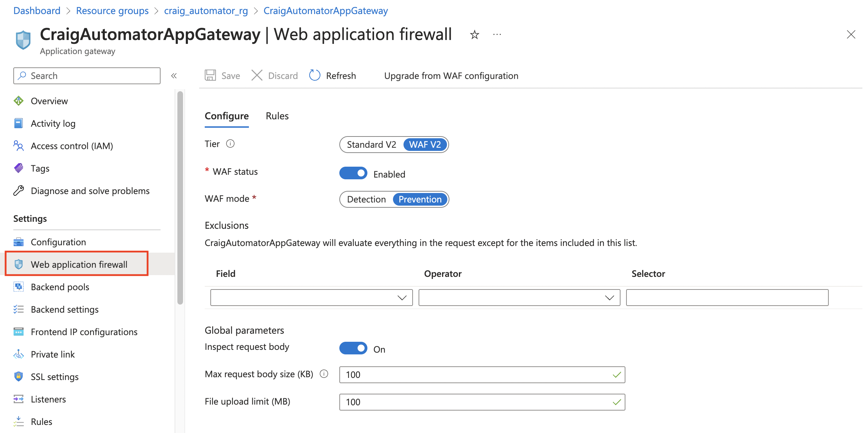Switch to the Rules tab
Image resolution: width=868 pixels, height=433 pixels.
pyautogui.click(x=277, y=116)
